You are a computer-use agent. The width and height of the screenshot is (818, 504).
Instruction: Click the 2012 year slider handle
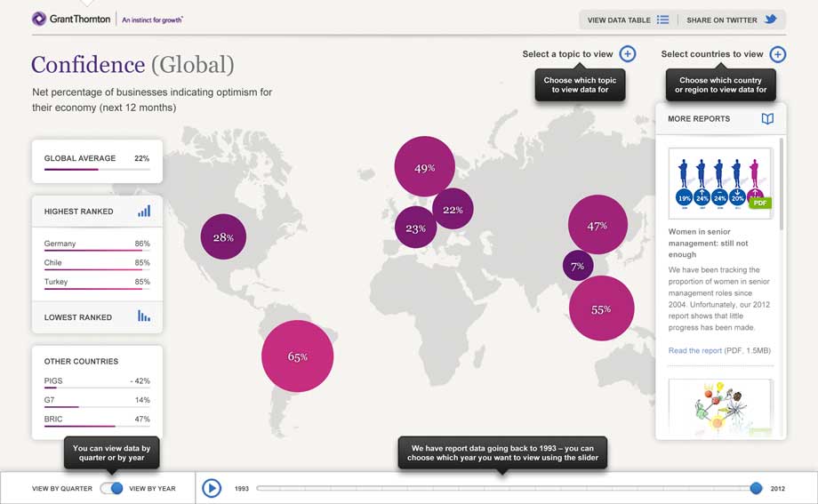pyautogui.click(x=756, y=488)
